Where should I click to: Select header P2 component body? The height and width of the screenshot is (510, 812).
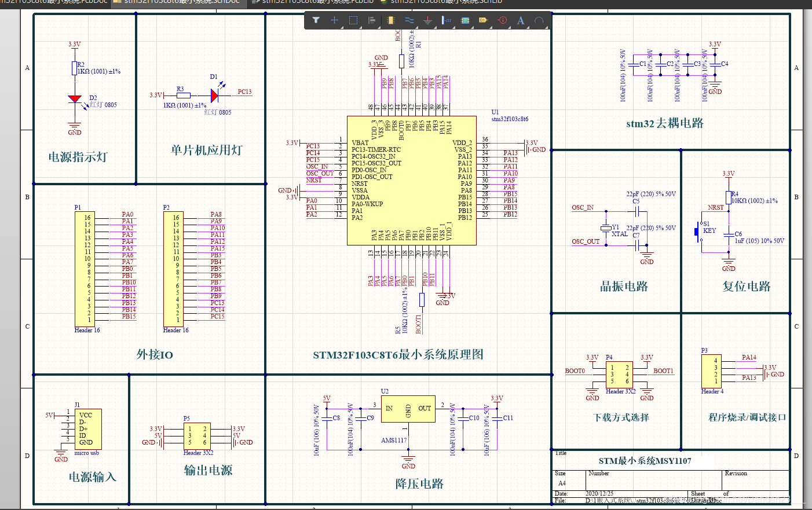coord(173,269)
